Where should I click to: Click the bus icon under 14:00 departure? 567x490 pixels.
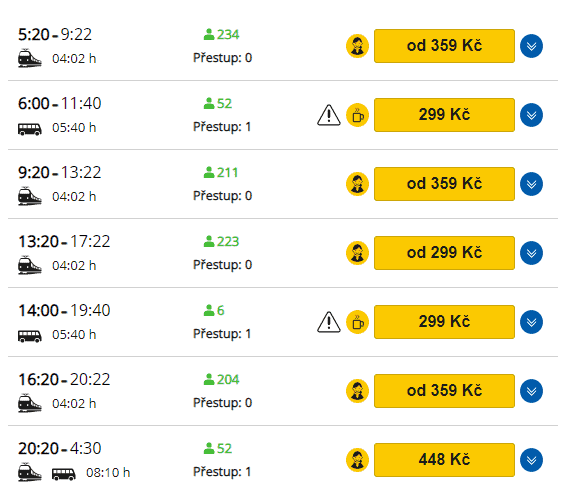coord(30,336)
